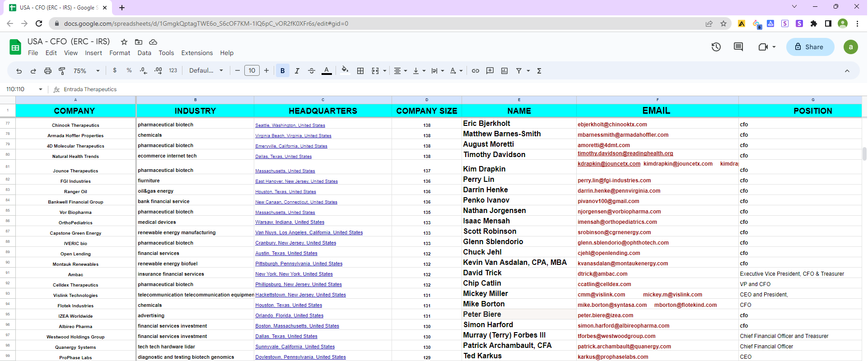Open the Austin, Texas, United States link

point(286,254)
